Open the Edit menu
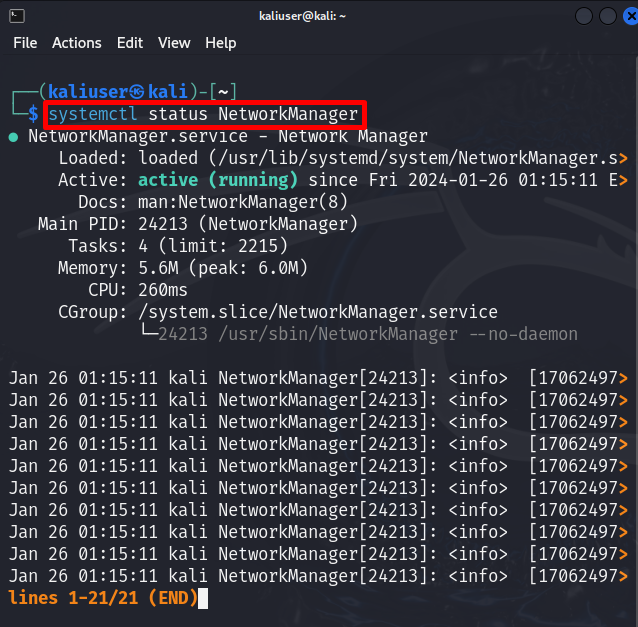638x627 pixels. click(130, 43)
